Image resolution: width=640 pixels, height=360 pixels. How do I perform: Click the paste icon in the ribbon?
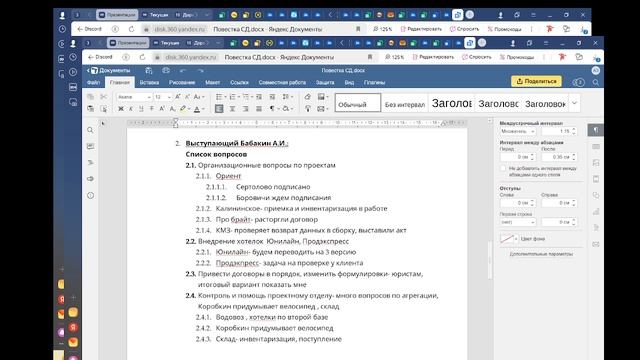(91, 109)
